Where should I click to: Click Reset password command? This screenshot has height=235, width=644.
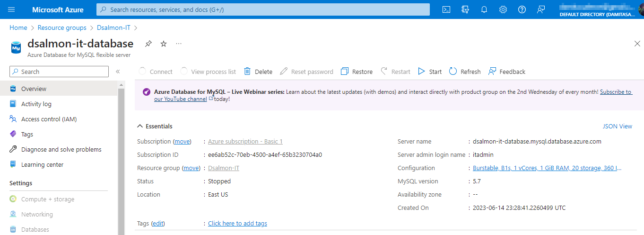[306, 72]
